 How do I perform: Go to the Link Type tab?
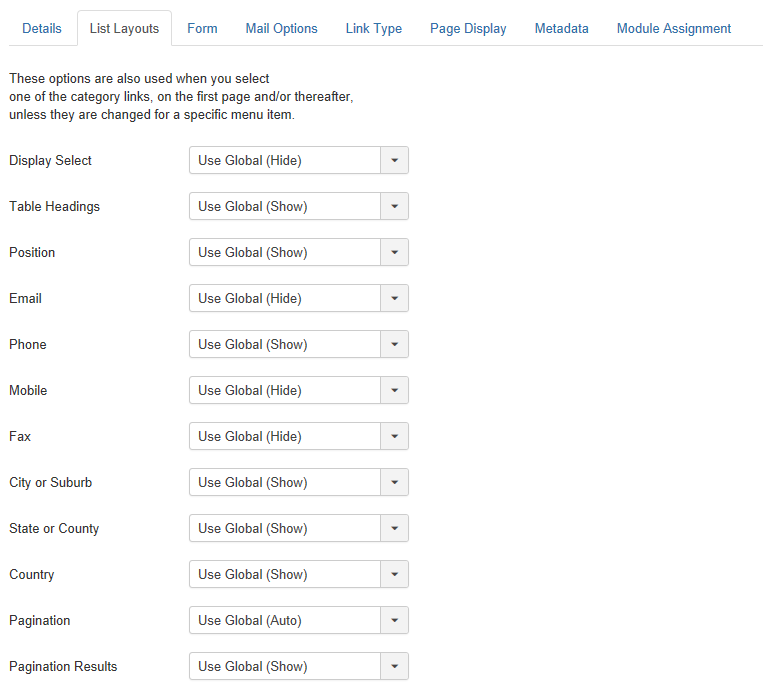point(374,28)
